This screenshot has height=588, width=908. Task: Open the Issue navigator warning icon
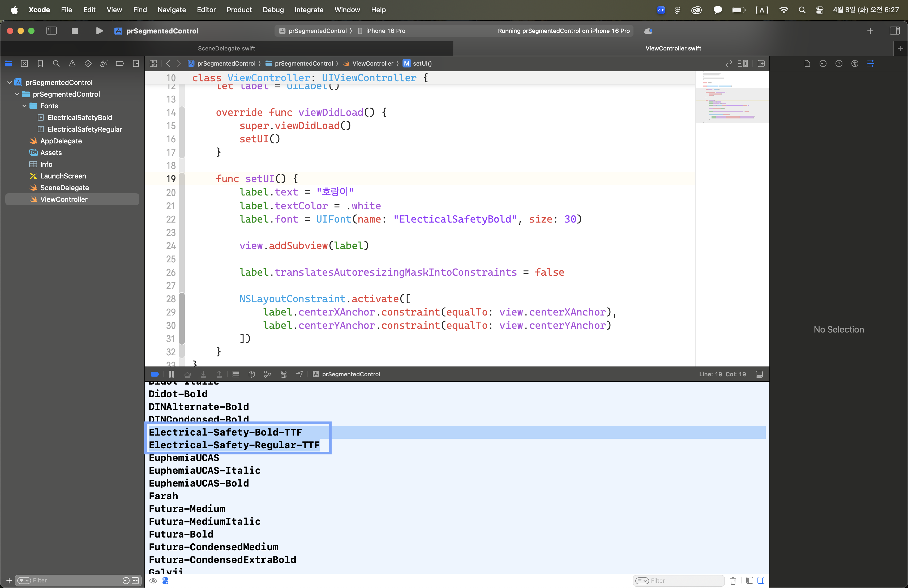[72, 63]
